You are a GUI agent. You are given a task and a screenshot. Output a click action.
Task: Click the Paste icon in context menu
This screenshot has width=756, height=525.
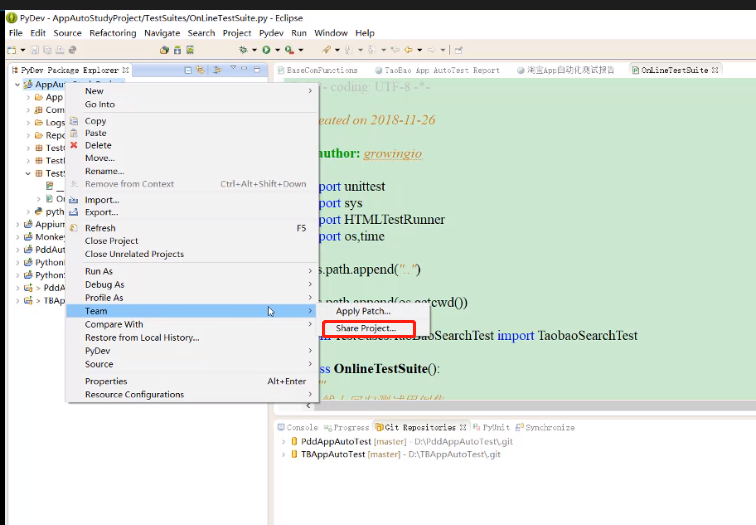(74, 133)
